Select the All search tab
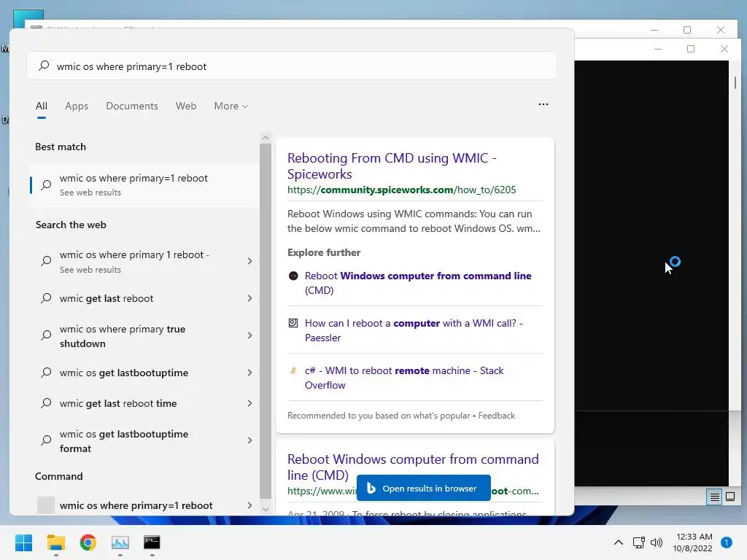Screen dimensions: 747x560 click(42, 106)
